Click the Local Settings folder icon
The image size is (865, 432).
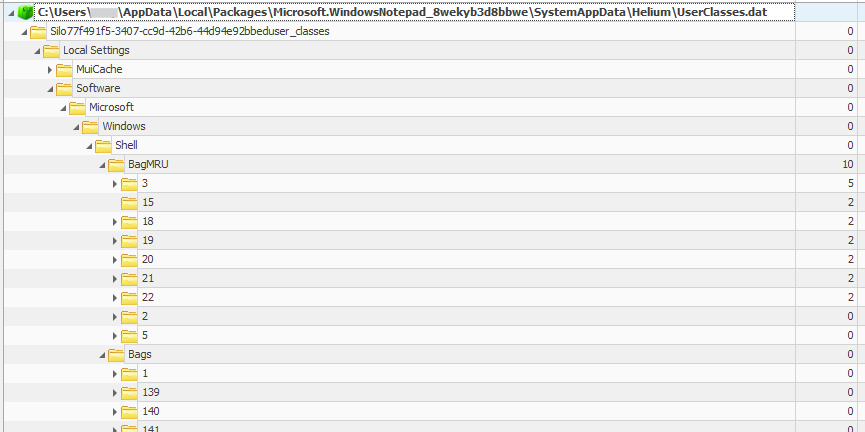coord(51,51)
